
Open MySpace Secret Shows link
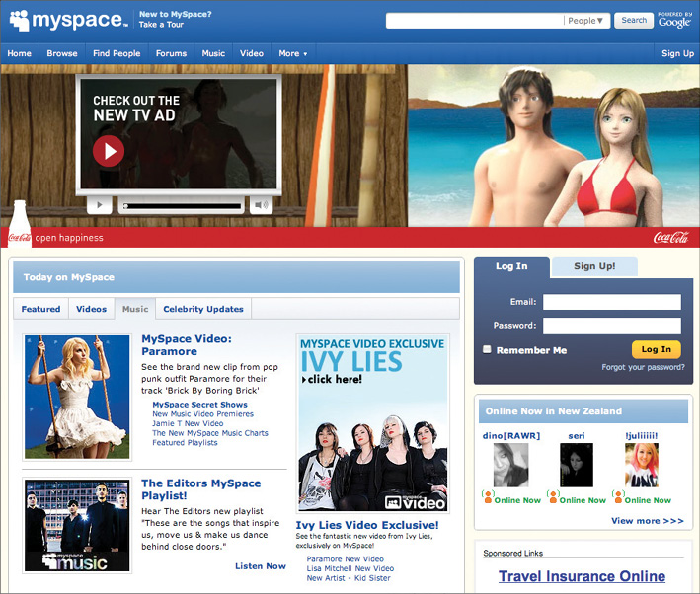[199, 405]
